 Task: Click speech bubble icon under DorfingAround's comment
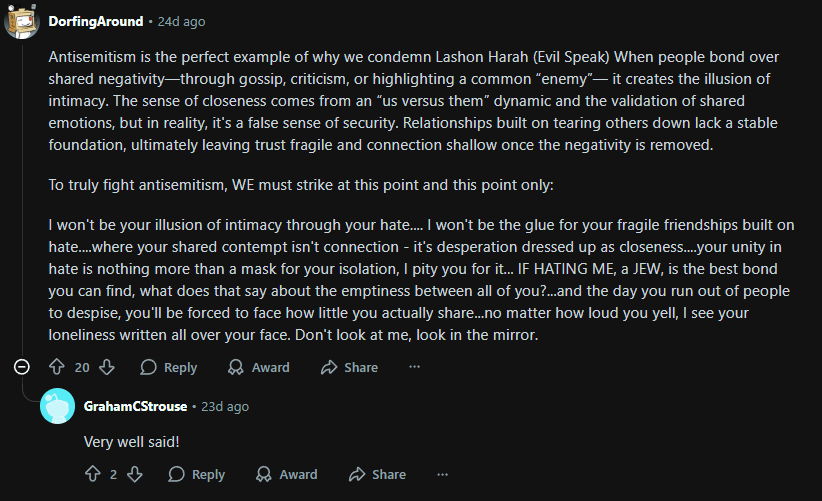pos(148,367)
